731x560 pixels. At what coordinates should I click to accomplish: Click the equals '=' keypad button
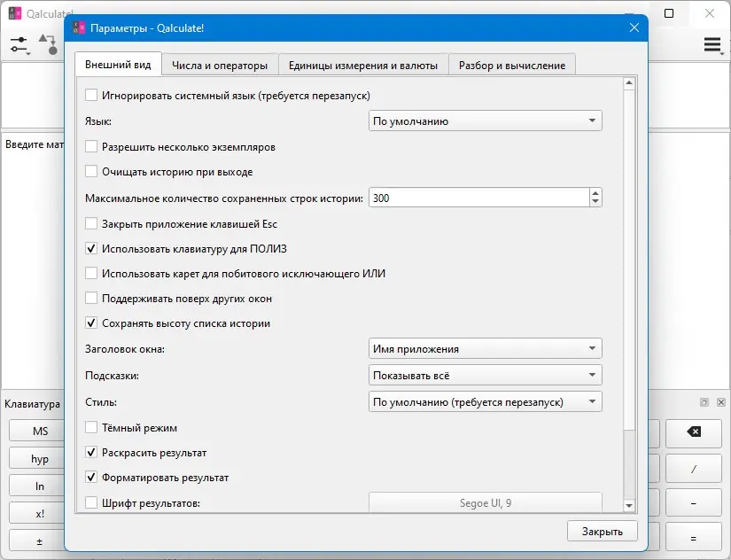click(693, 537)
